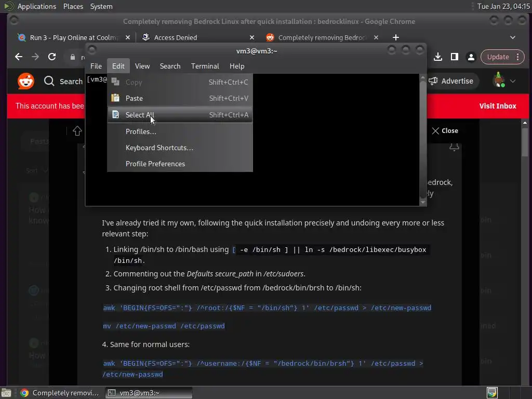Open the Places menu in top panel
The width and height of the screenshot is (532, 399).
[73, 6]
